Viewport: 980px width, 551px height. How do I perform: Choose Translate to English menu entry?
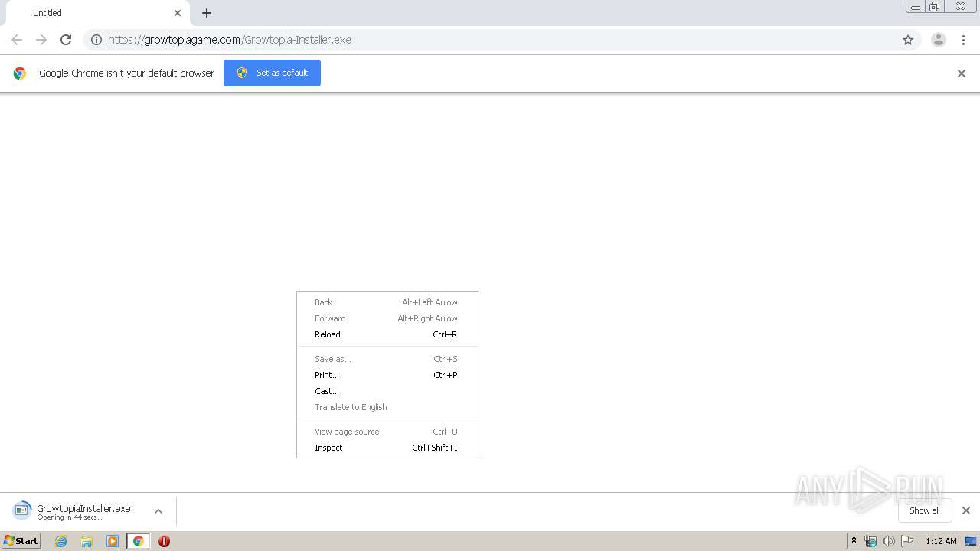(x=387, y=407)
